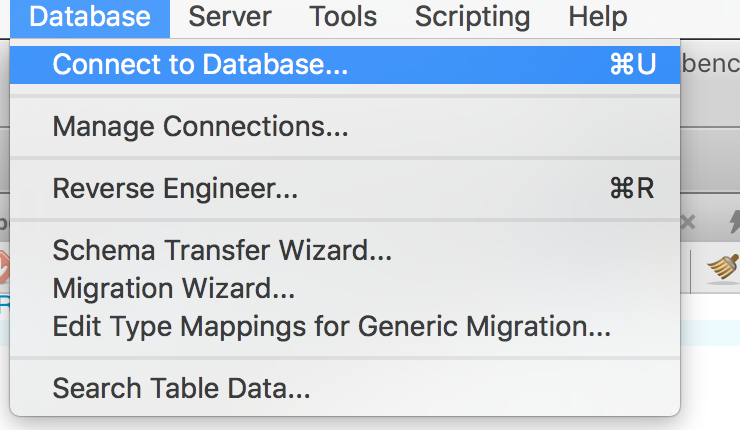This screenshot has height=430, width=740.
Task: Choose Connect to Database… menu entry
Action: 345,65
